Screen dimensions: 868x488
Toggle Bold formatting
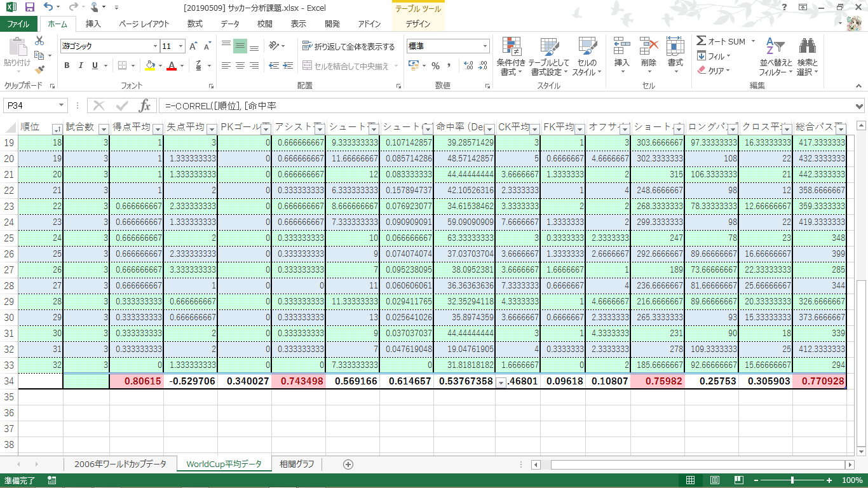[67, 65]
